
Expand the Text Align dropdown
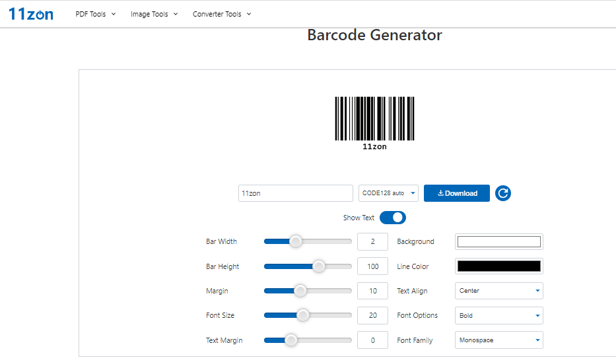tap(499, 291)
